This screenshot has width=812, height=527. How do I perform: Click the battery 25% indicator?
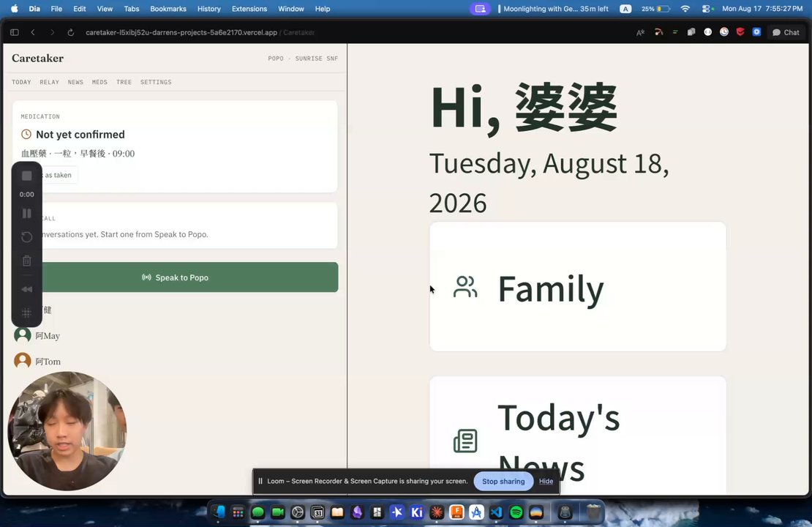655,9
